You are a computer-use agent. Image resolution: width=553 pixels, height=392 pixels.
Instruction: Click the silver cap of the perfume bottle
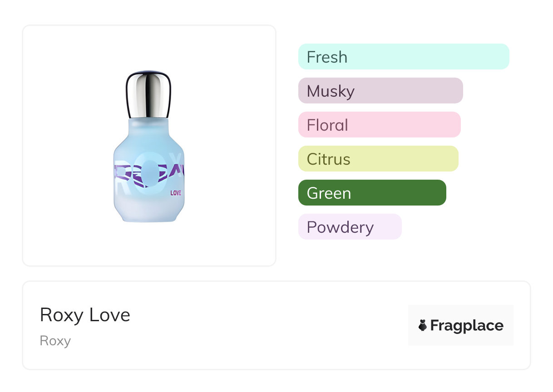(148, 94)
